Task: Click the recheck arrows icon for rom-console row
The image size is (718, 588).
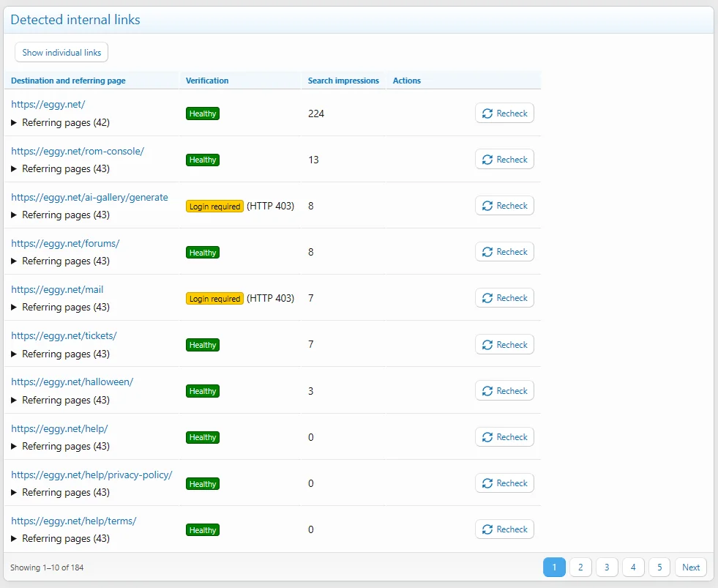Action: pyautogui.click(x=487, y=160)
